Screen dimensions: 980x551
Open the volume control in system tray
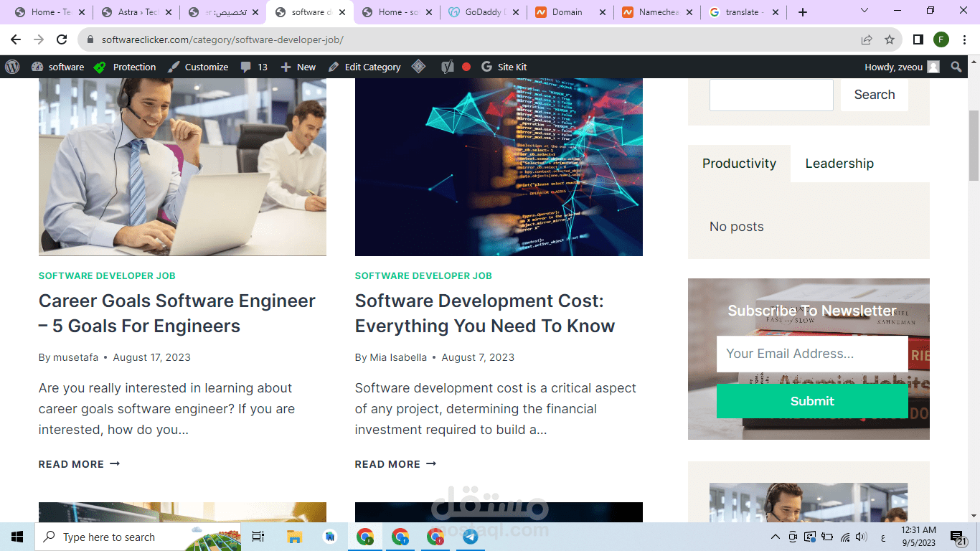pyautogui.click(x=861, y=537)
